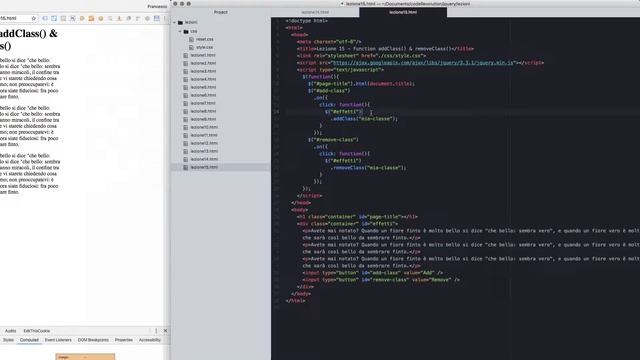Click the Project panel header tab

pyautogui.click(x=220, y=12)
